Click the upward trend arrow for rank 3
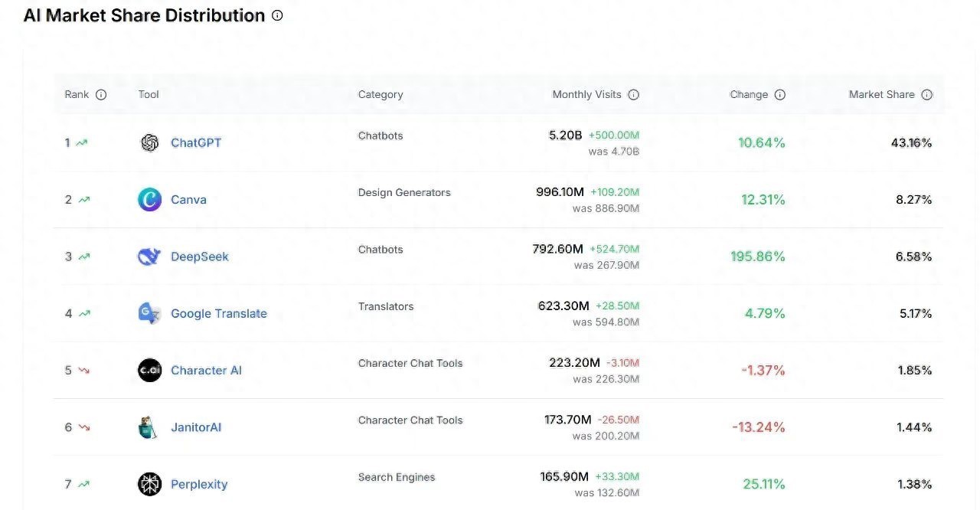980x510 pixels. [x=83, y=257]
